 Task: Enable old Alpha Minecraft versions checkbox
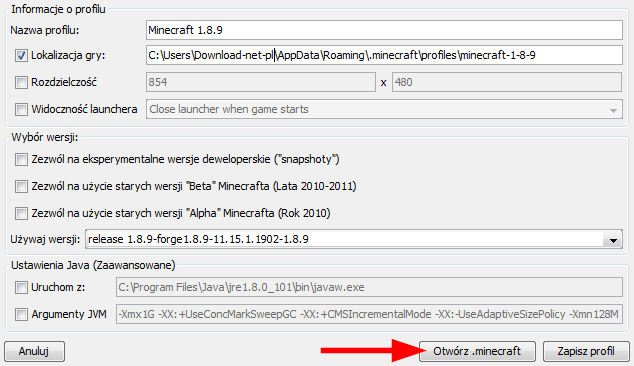tap(21, 213)
